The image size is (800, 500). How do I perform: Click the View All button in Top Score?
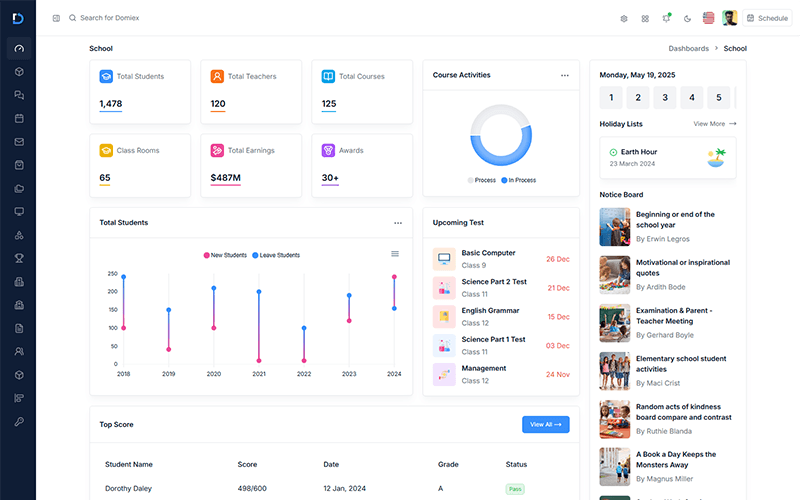[x=545, y=424]
